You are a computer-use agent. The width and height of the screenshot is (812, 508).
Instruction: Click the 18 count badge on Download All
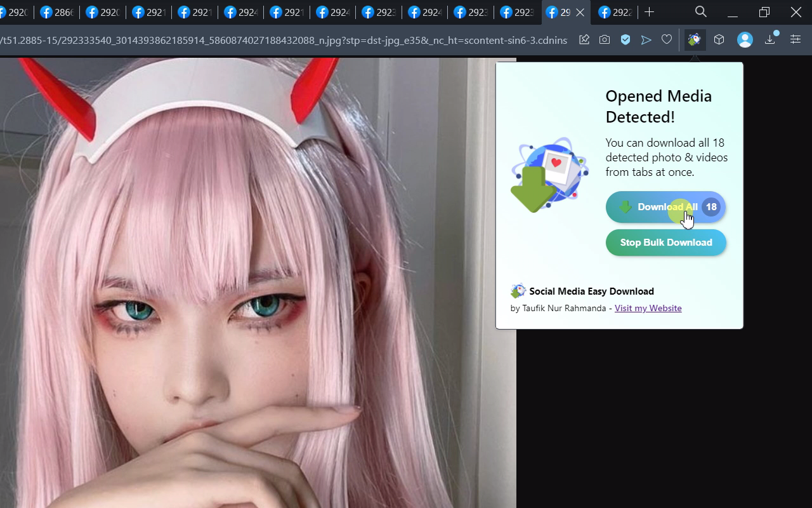click(x=711, y=207)
